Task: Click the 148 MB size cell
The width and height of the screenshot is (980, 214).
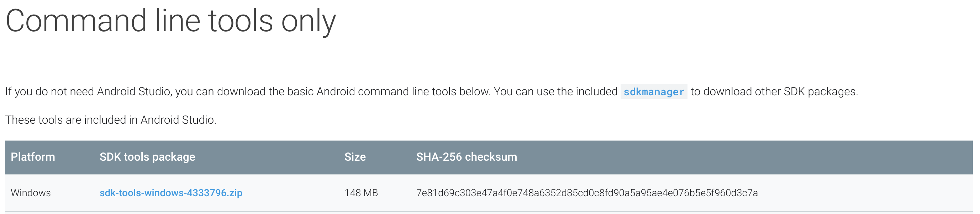Action: click(x=361, y=193)
